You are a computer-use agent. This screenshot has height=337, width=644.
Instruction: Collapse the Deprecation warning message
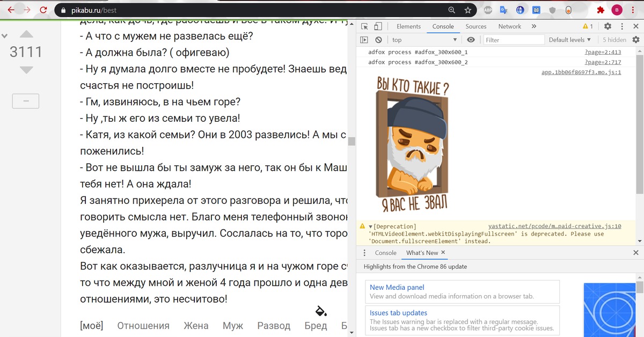coord(370,226)
